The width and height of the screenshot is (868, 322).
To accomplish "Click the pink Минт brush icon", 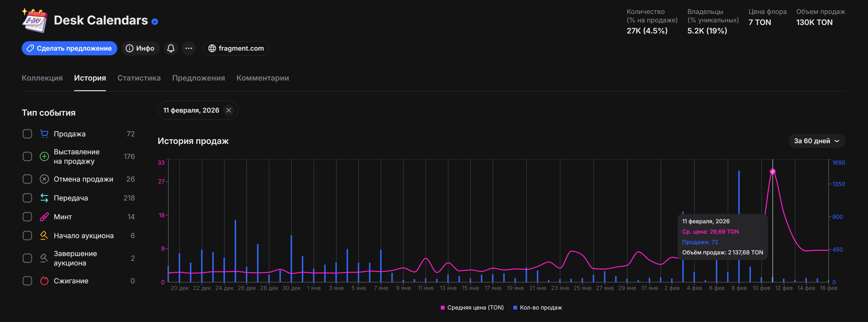I will pyautogui.click(x=44, y=217).
